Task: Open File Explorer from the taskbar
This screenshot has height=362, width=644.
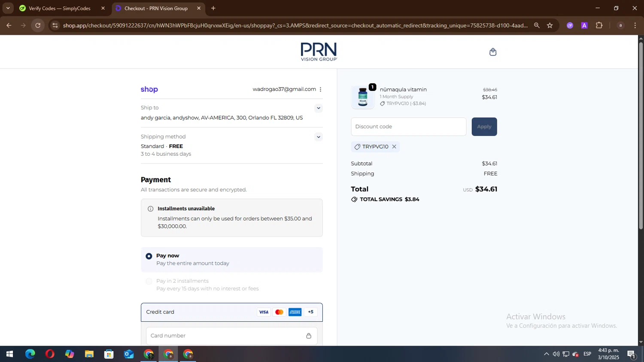Action: pos(89,354)
